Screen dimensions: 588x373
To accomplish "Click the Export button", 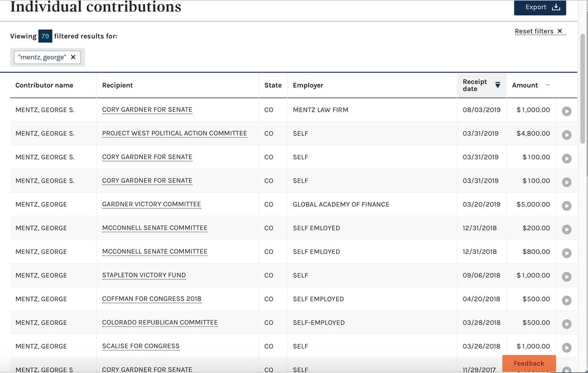I will pos(540,7).
